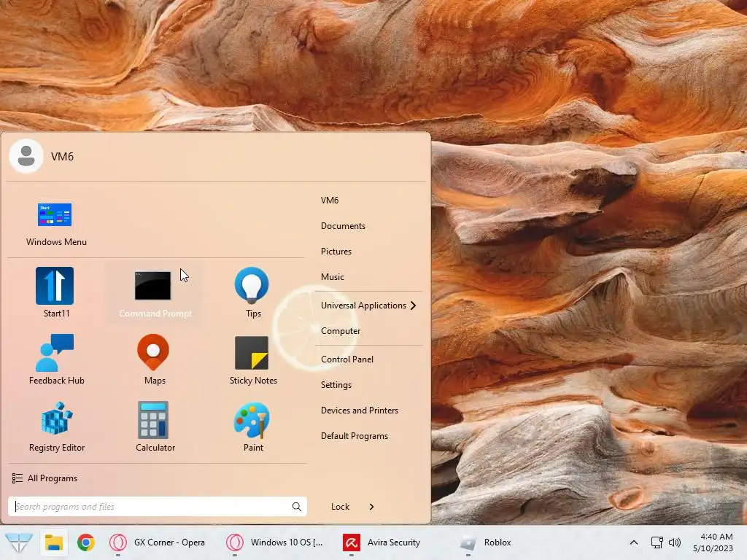Open the clock and date flyout
The image size is (747, 560).
click(713, 542)
